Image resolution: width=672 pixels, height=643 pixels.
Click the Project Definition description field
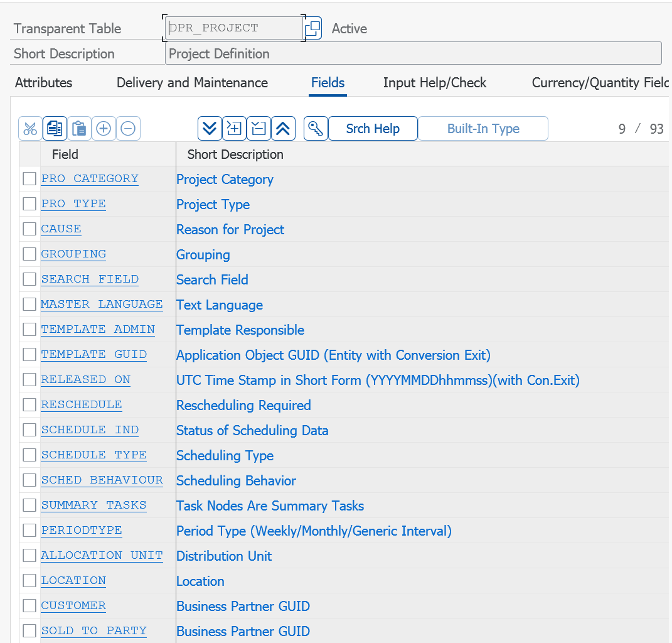point(413,53)
